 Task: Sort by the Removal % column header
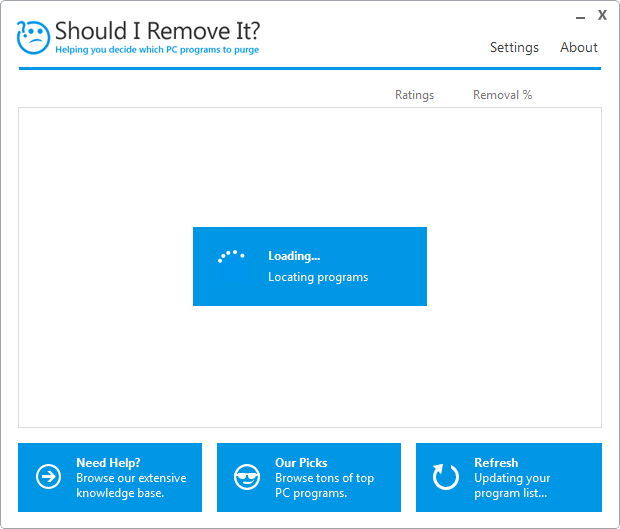[503, 95]
